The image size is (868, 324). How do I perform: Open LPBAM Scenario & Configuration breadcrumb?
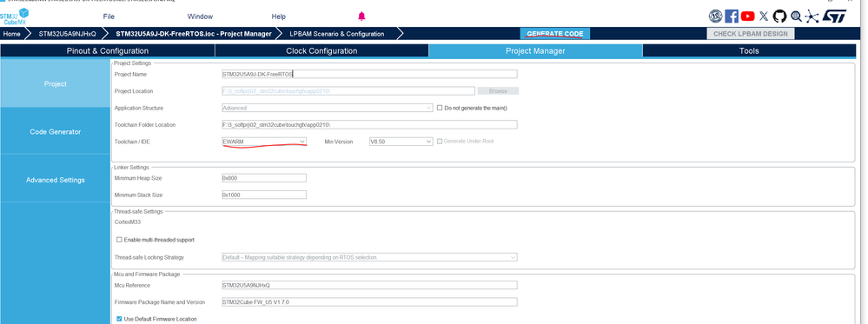click(337, 34)
